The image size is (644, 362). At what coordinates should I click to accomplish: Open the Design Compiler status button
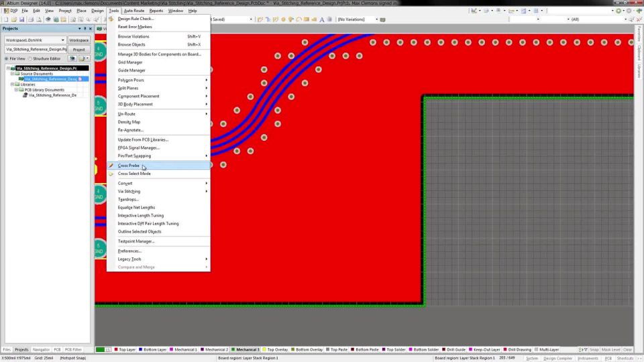click(557, 358)
